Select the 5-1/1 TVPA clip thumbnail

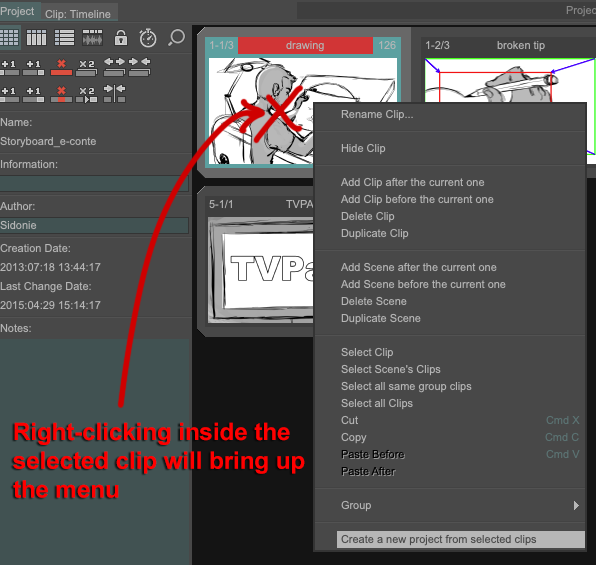pyautogui.click(x=260, y=270)
